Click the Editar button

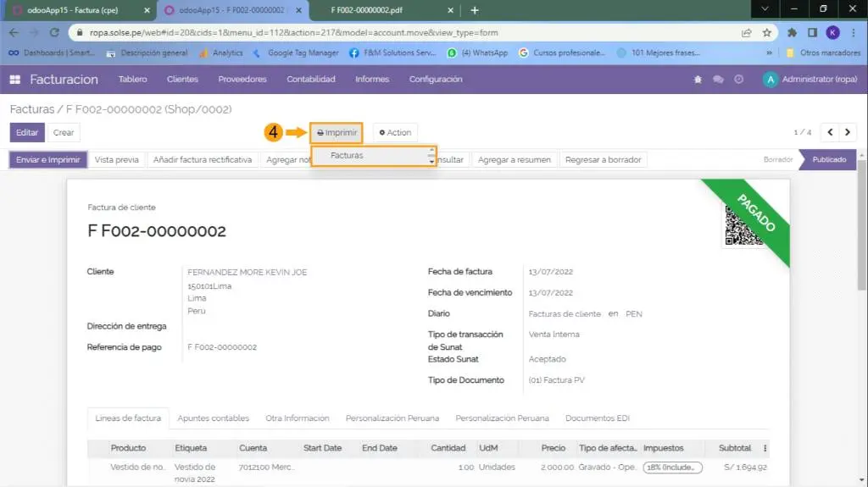coord(26,132)
